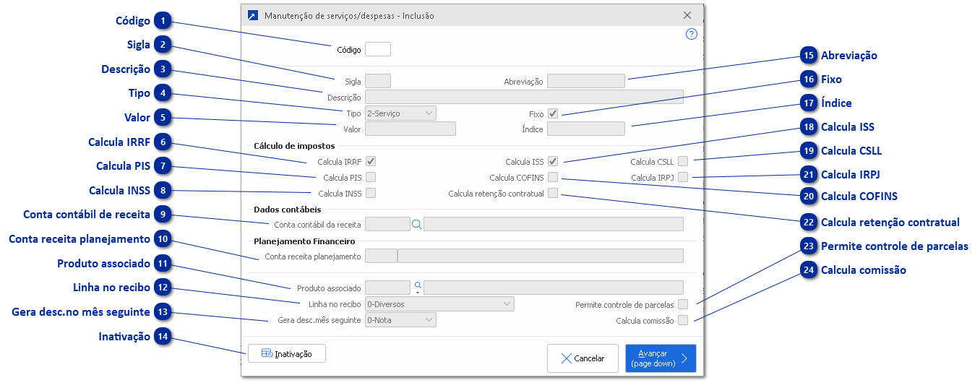Click the numbered marker 1 for Código
Screen dimensions: 980x388
164,21
